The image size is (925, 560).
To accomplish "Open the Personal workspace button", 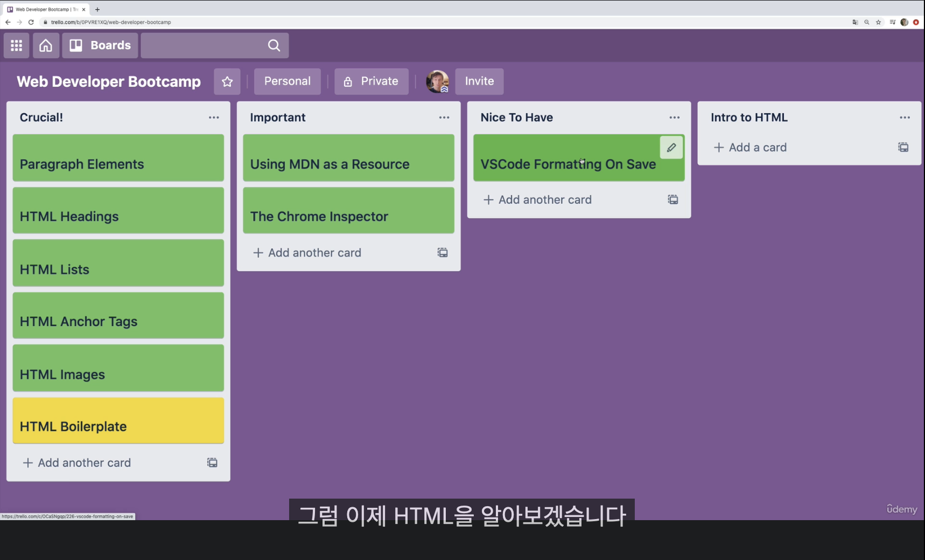I will coord(288,81).
